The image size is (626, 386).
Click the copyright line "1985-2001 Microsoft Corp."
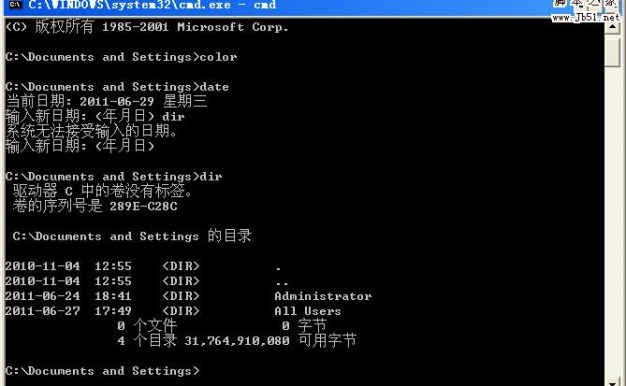(195, 27)
